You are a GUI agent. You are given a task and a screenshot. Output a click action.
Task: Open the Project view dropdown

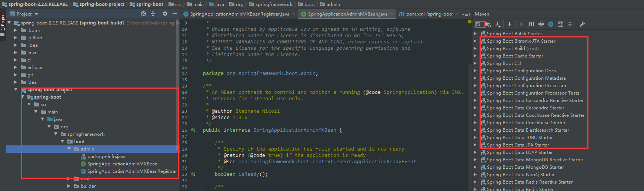(x=36, y=14)
